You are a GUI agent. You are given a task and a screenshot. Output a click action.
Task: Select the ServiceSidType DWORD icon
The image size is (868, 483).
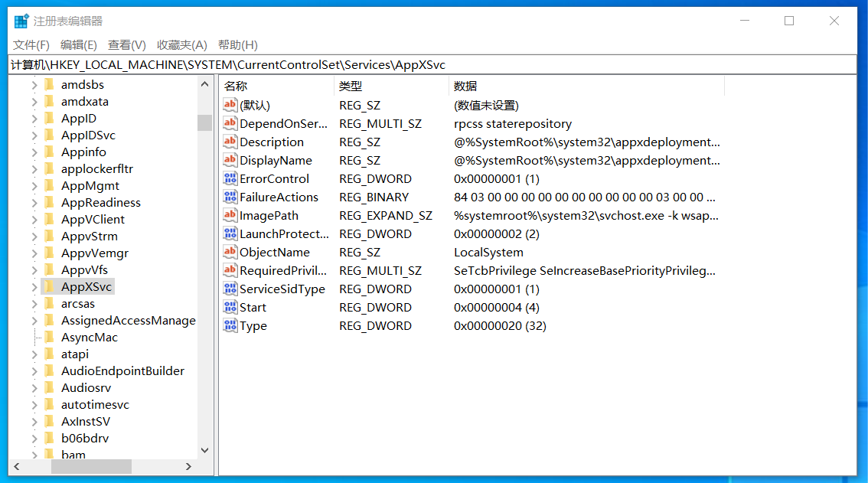(230, 289)
